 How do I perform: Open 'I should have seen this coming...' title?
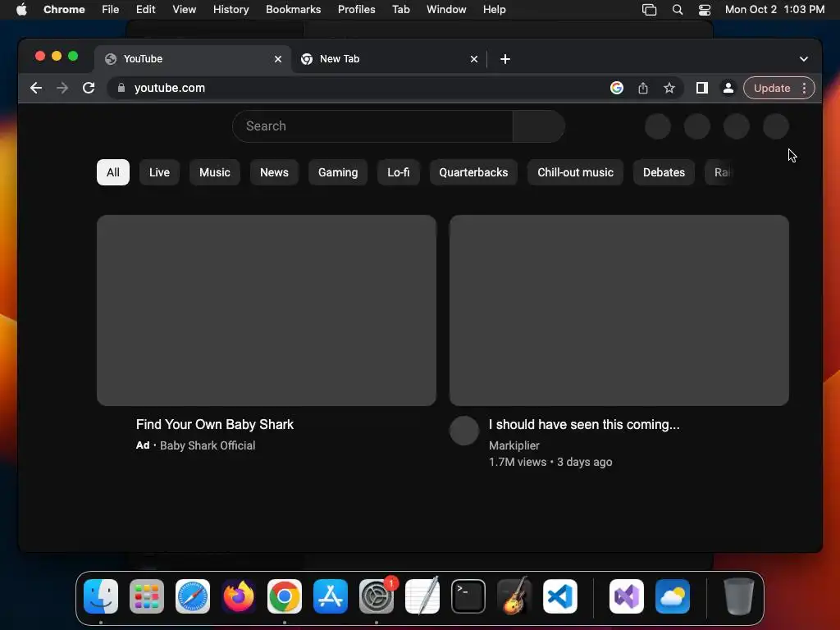tap(584, 424)
